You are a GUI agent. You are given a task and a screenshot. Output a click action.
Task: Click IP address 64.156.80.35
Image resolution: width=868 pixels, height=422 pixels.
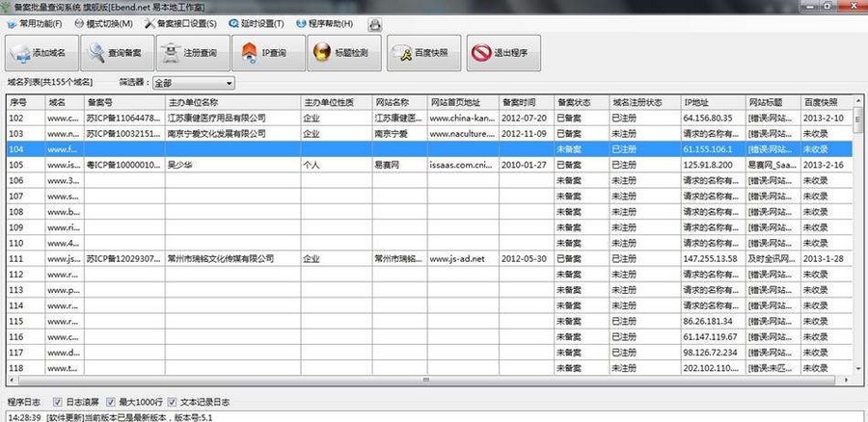point(708,118)
